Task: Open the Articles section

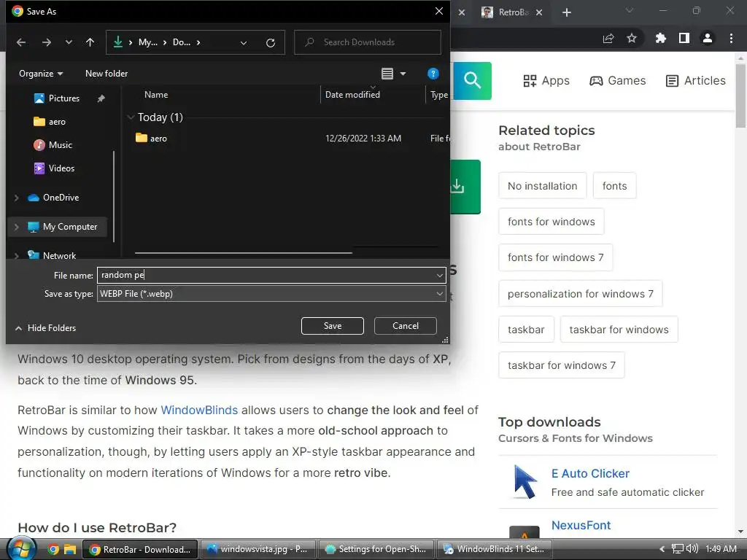Action: pos(695,81)
